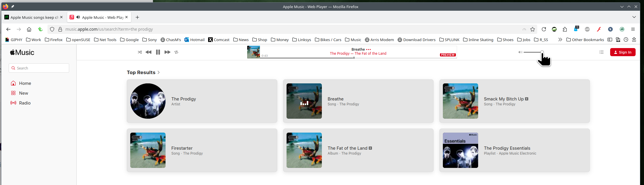This screenshot has width=644, height=185.
Task: Open Firefox home page
Action: [29, 29]
